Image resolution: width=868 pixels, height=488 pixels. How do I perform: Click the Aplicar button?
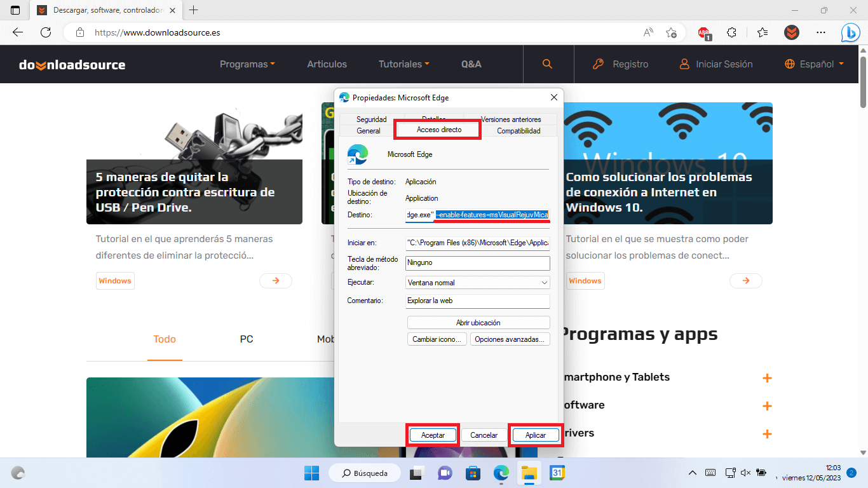[x=536, y=435]
